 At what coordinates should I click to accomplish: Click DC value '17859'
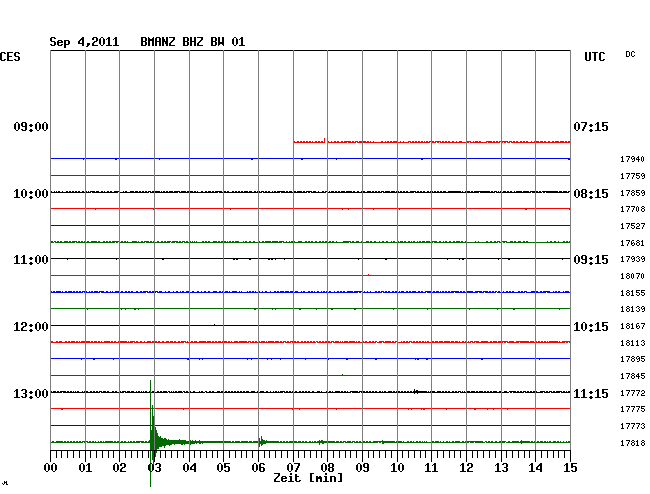point(633,193)
